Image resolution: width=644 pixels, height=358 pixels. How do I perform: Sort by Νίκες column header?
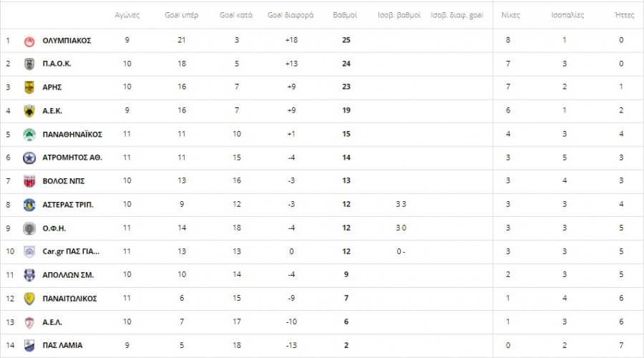pos(510,15)
